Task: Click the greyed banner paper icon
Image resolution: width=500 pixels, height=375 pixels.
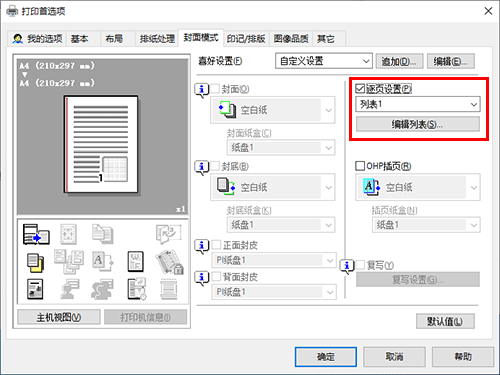Action: [x=169, y=289]
